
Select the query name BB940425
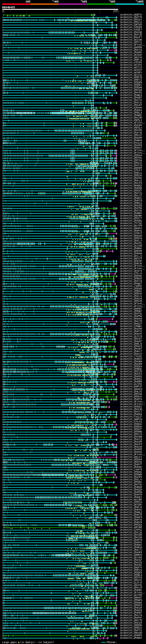(x=8, y=7)
